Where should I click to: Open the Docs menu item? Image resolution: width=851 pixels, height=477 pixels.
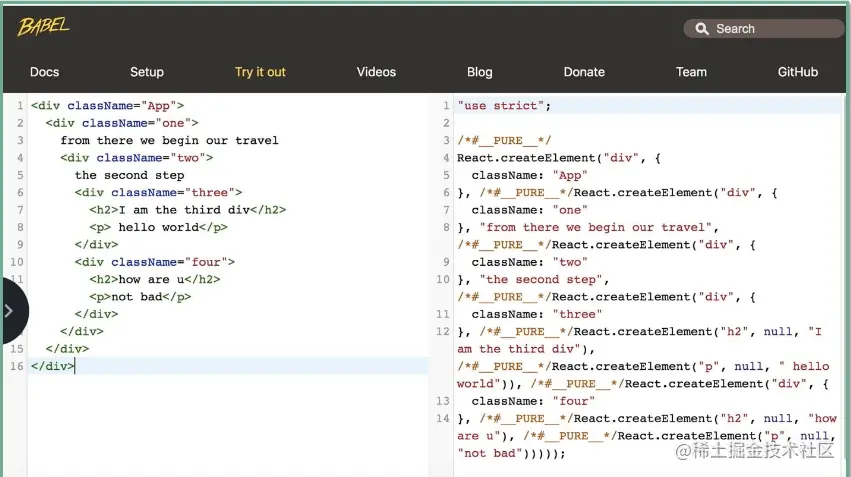point(45,72)
